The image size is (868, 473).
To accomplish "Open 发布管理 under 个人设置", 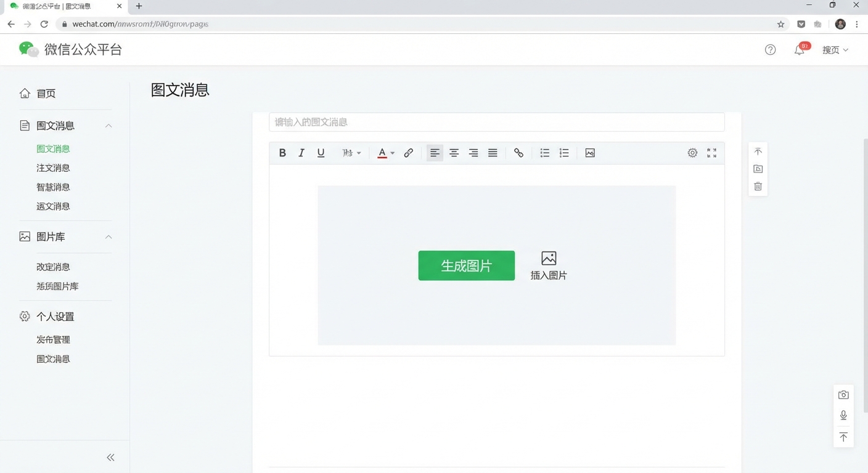I will (x=53, y=339).
